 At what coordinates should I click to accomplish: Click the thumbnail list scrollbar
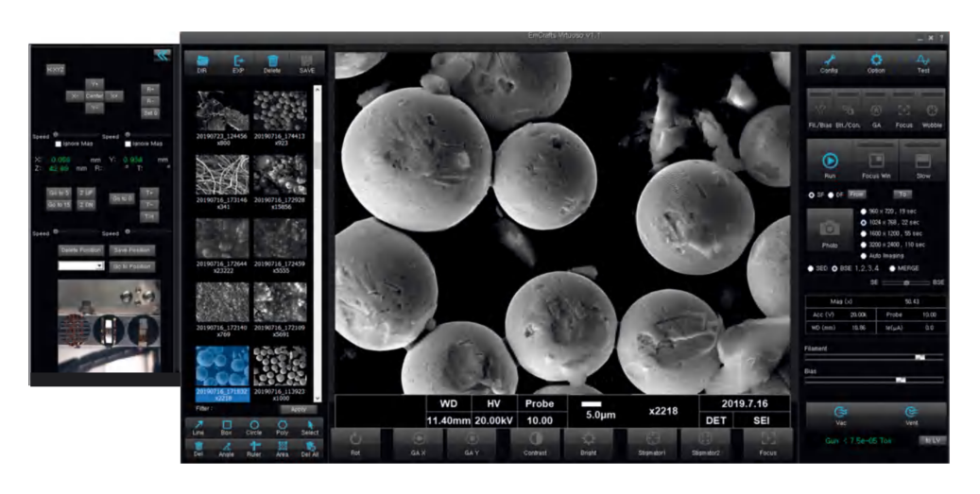point(317,244)
